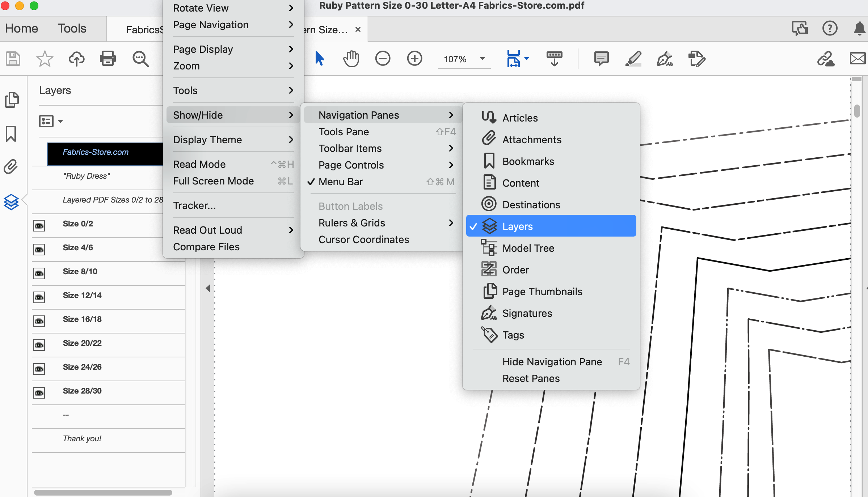Expand the Layers options menu dropdown

(x=51, y=121)
